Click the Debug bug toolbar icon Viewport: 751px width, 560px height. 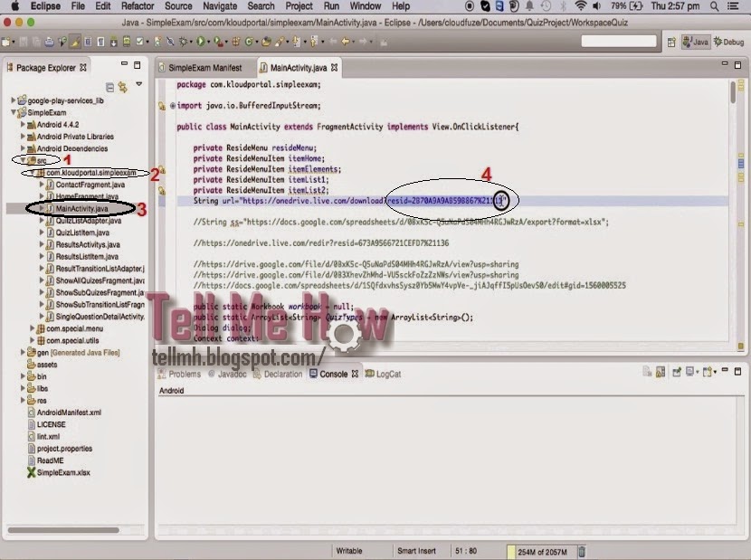tap(183, 43)
